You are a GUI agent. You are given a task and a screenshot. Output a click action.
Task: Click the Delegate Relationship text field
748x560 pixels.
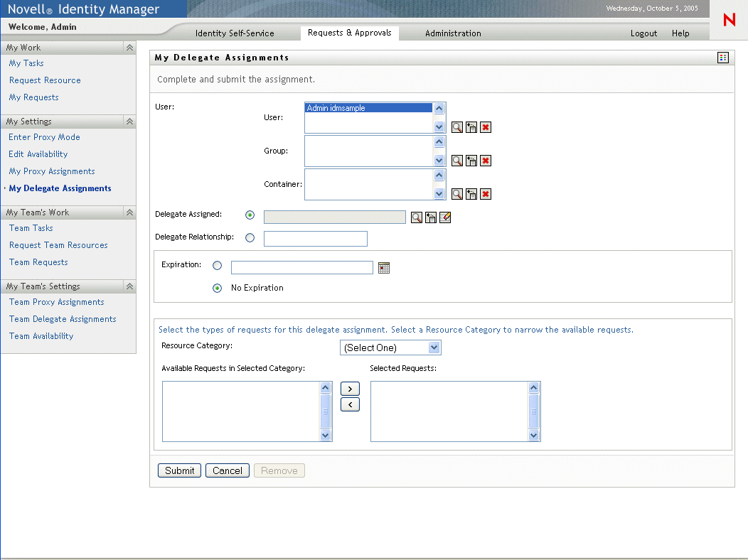316,239
